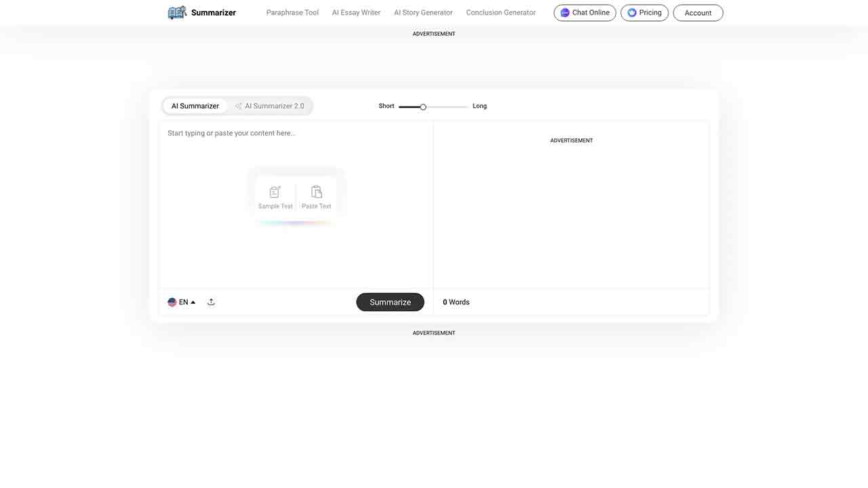Image resolution: width=868 pixels, height=488 pixels.
Task: Click the summary length slider handle
Action: click(423, 107)
